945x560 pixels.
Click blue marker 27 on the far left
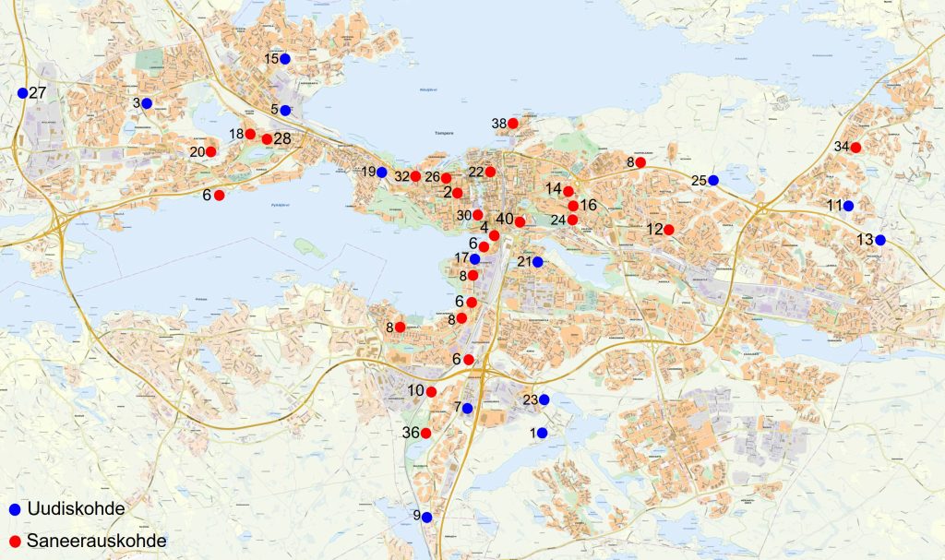tap(20, 92)
